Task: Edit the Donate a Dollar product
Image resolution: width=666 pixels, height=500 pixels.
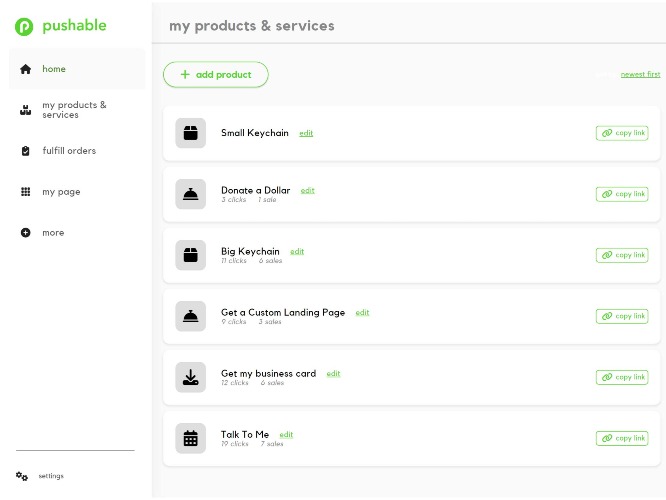Action: pyautogui.click(x=308, y=190)
